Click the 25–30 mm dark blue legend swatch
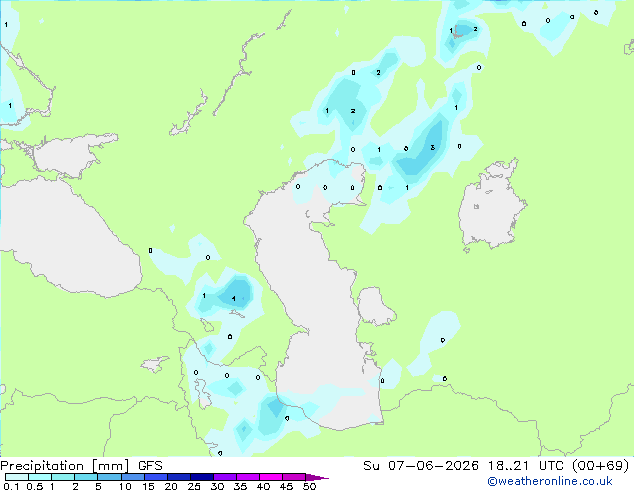The height and width of the screenshot is (490, 634). click(201, 477)
